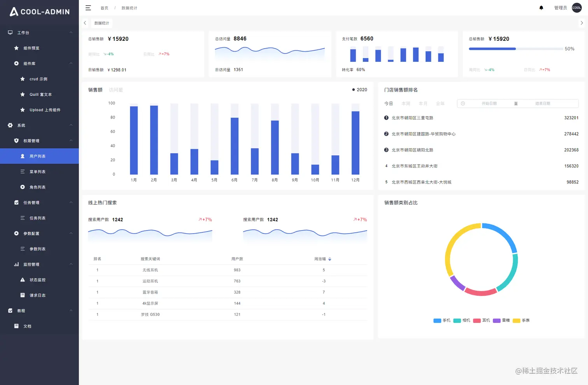Image resolution: width=588 pixels, height=385 pixels.
Task: Click the star icon beside Quill 富文本
Action: [x=23, y=94]
